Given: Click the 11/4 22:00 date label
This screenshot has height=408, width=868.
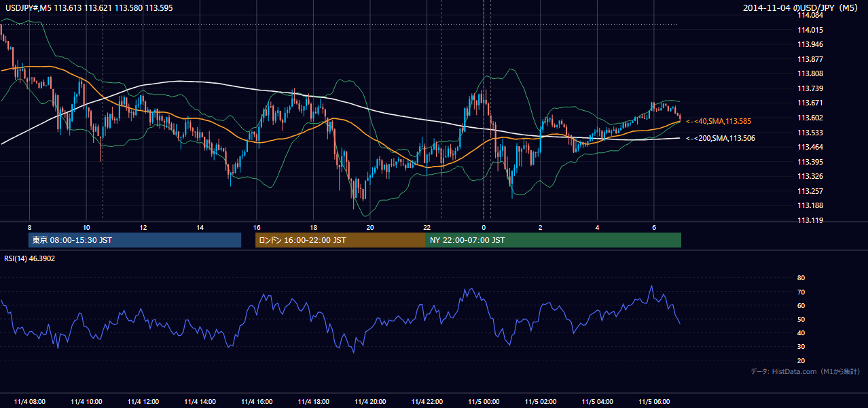Looking at the screenshot, I should pos(427,402).
